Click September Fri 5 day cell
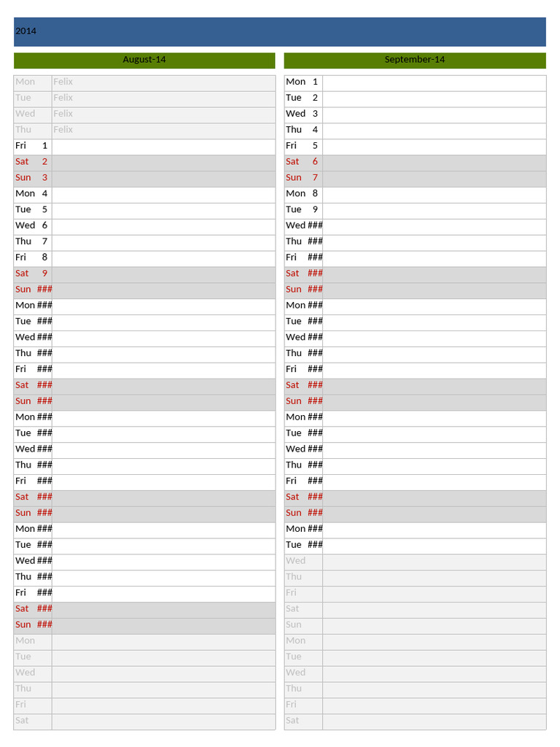 point(303,146)
